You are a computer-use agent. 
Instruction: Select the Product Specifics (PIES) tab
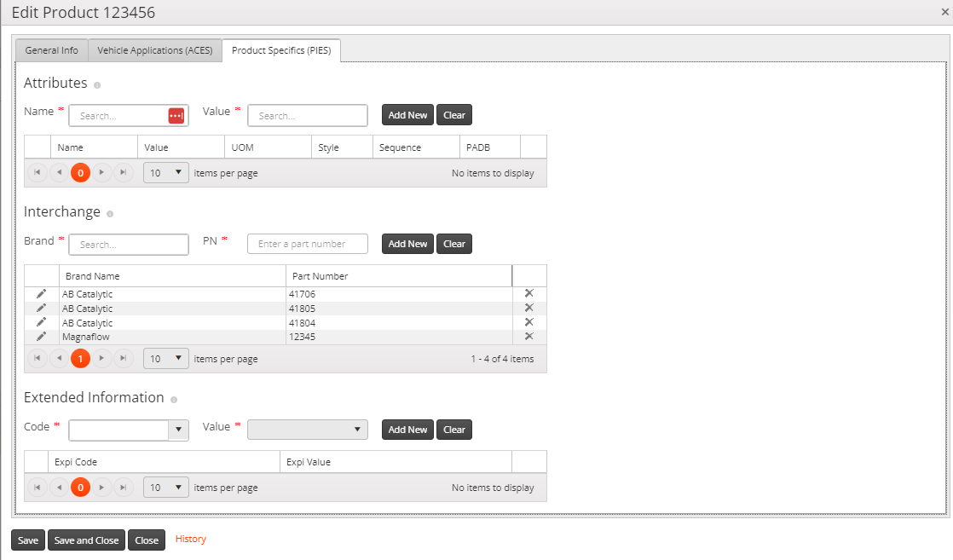point(281,50)
